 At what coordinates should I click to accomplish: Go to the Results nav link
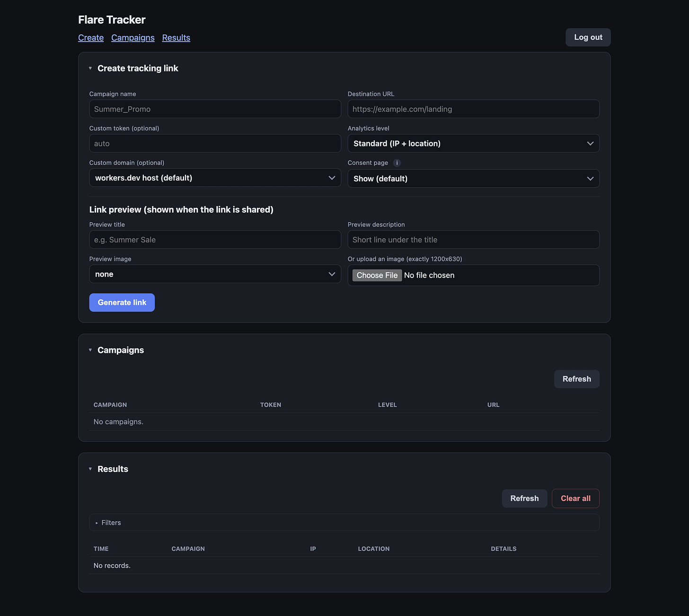click(176, 38)
